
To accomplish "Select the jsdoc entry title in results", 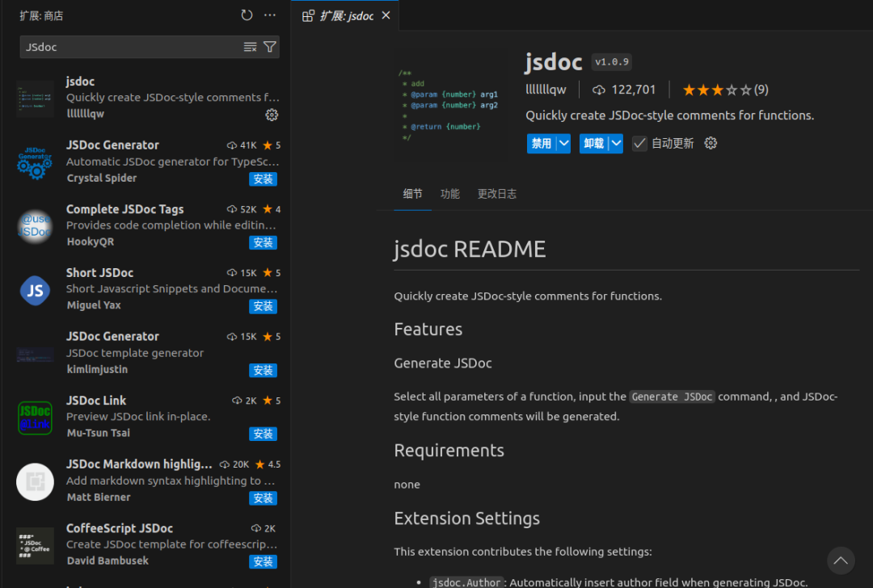I will pyautogui.click(x=80, y=82).
